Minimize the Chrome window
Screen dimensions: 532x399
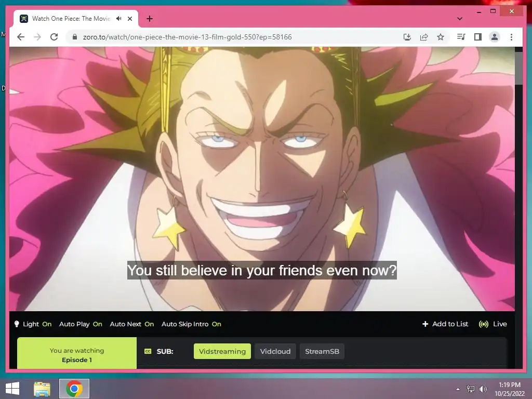[478, 11]
